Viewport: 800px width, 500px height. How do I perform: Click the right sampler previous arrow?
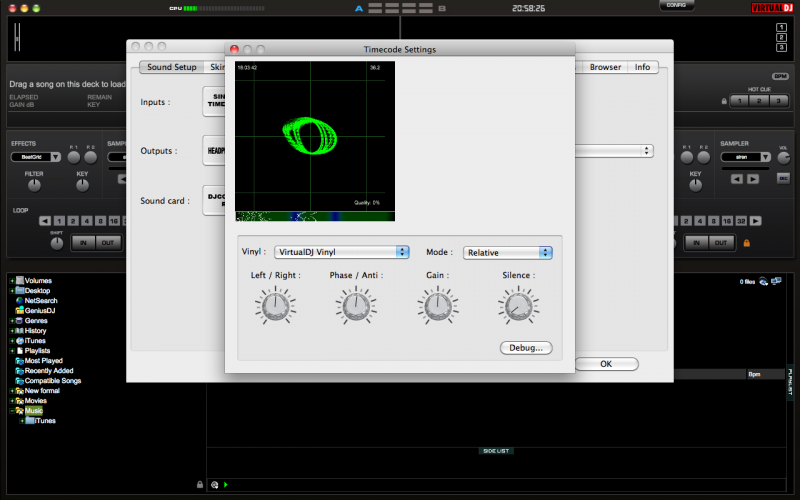(x=737, y=179)
